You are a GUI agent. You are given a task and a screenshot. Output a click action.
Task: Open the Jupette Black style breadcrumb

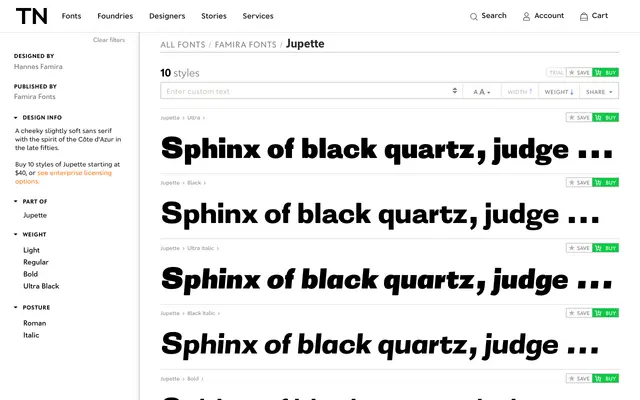[x=194, y=183]
